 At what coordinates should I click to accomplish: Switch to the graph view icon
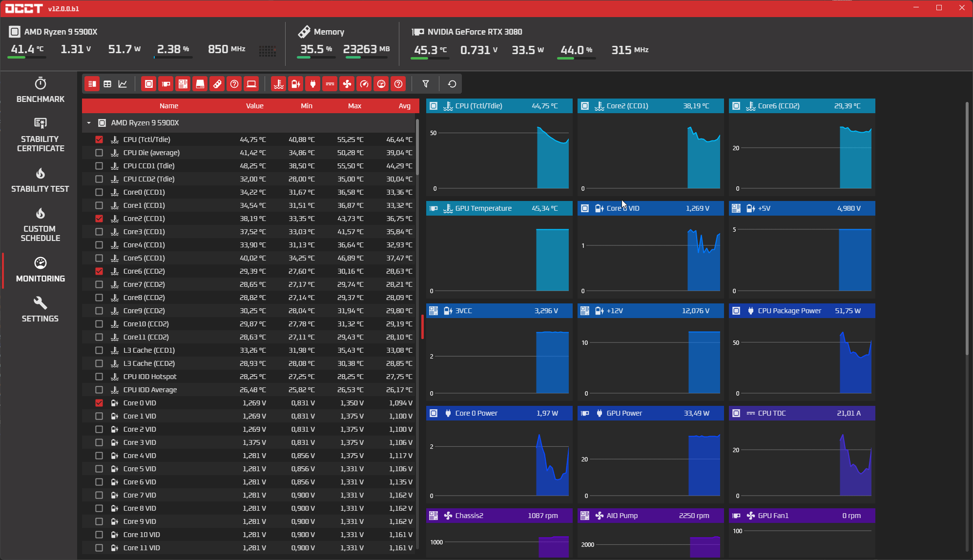(x=122, y=83)
